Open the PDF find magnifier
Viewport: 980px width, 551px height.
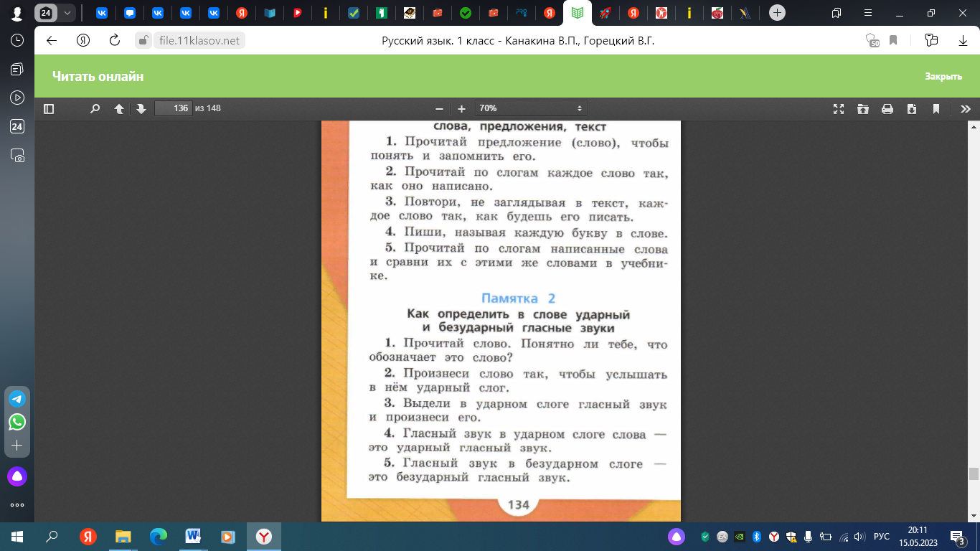(95, 109)
